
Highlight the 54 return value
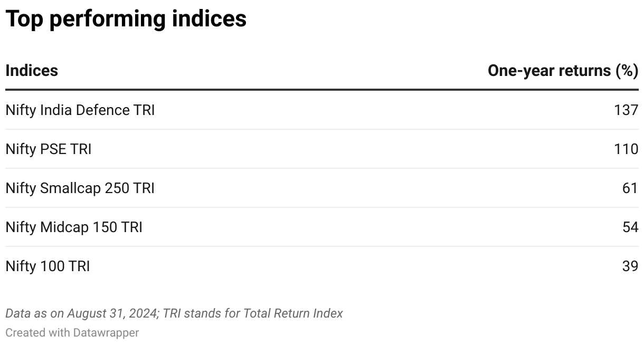[x=630, y=227]
